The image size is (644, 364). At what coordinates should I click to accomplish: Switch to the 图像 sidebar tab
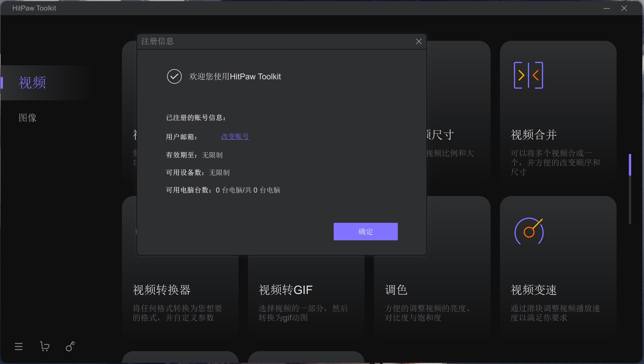pyautogui.click(x=27, y=118)
